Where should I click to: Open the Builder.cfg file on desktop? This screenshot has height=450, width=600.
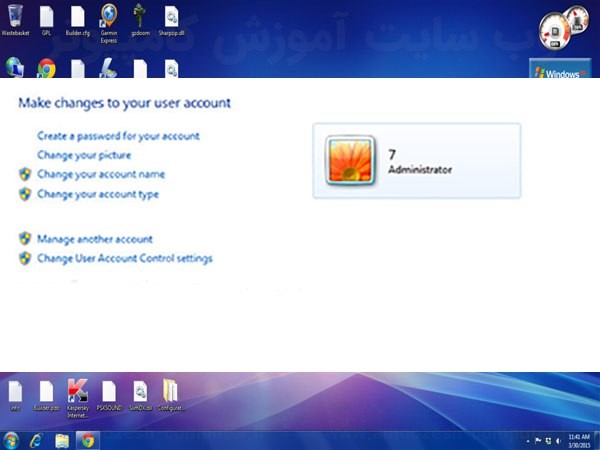pos(77,17)
